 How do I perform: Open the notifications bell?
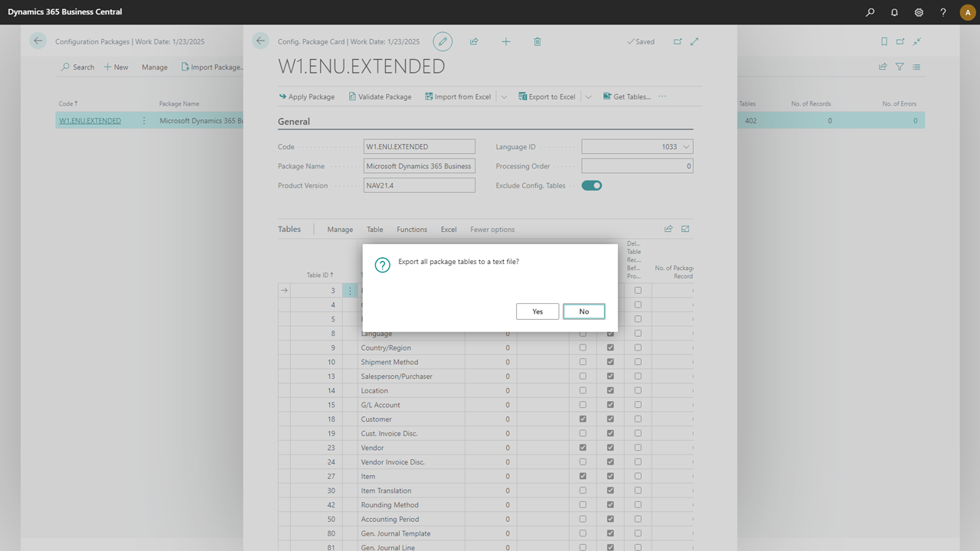coord(894,12)
